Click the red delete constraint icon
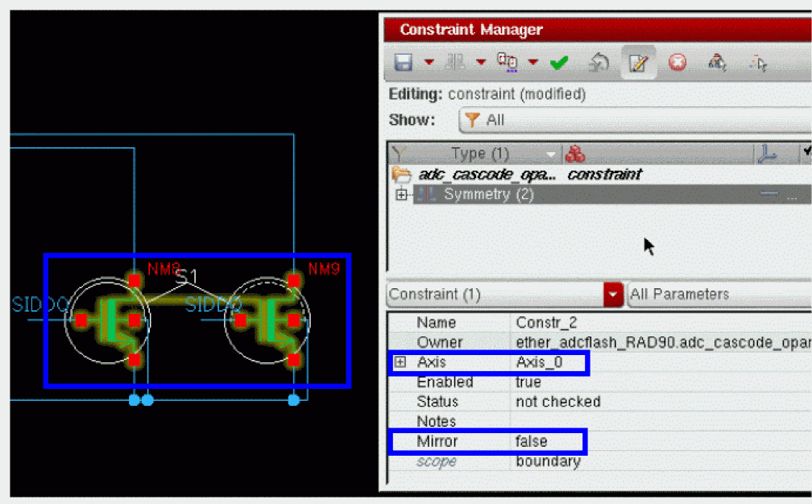This screenshot has height=504, width=812. click(677, 63)
